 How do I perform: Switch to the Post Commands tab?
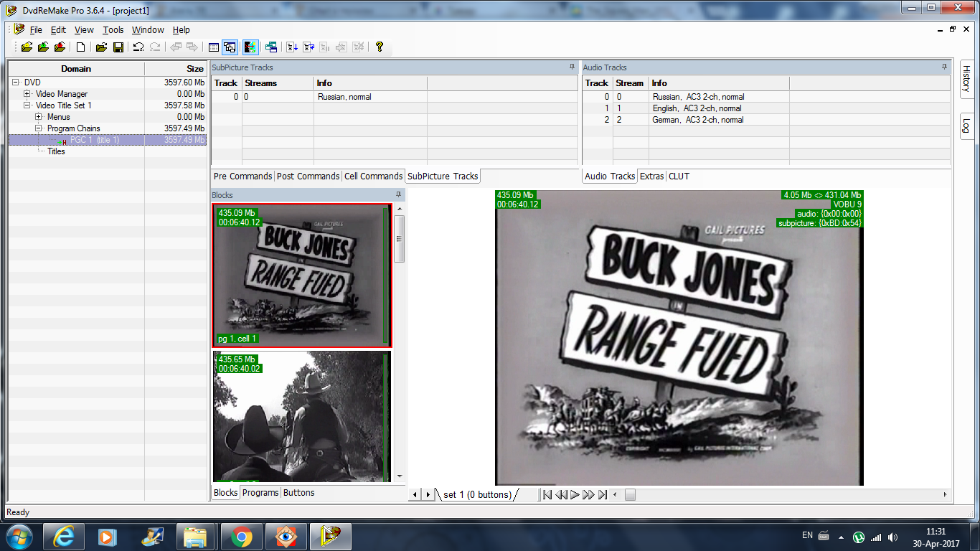(x=308, y=176)
